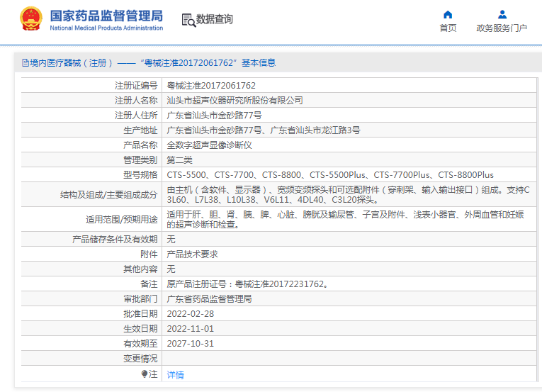Click the 首页 label
This screenshot has width=542, height=392.
coord(448,28)
